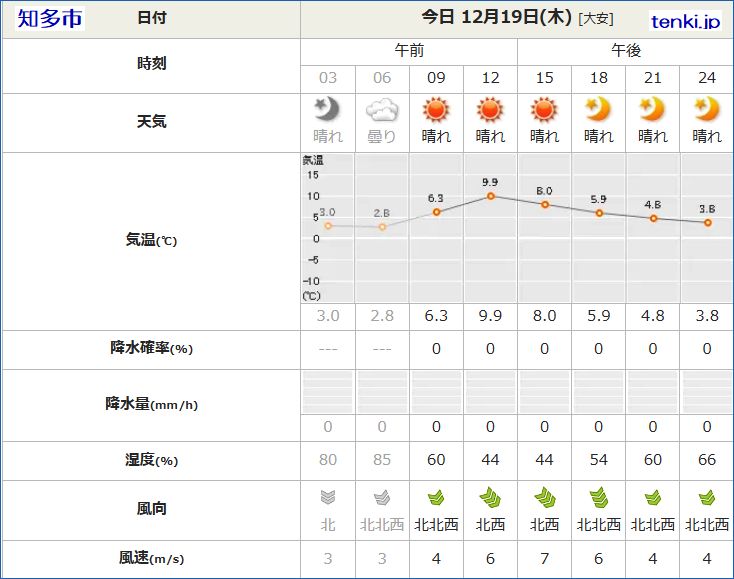Click the 03 o'clock north wind arrow icon

click(x=328, y=497)
